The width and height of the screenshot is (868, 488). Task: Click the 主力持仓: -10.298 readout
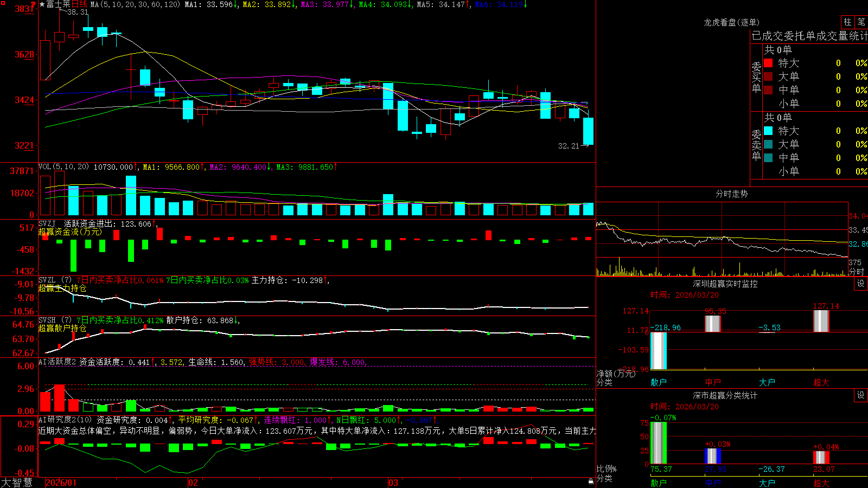(x=290, y=280)
